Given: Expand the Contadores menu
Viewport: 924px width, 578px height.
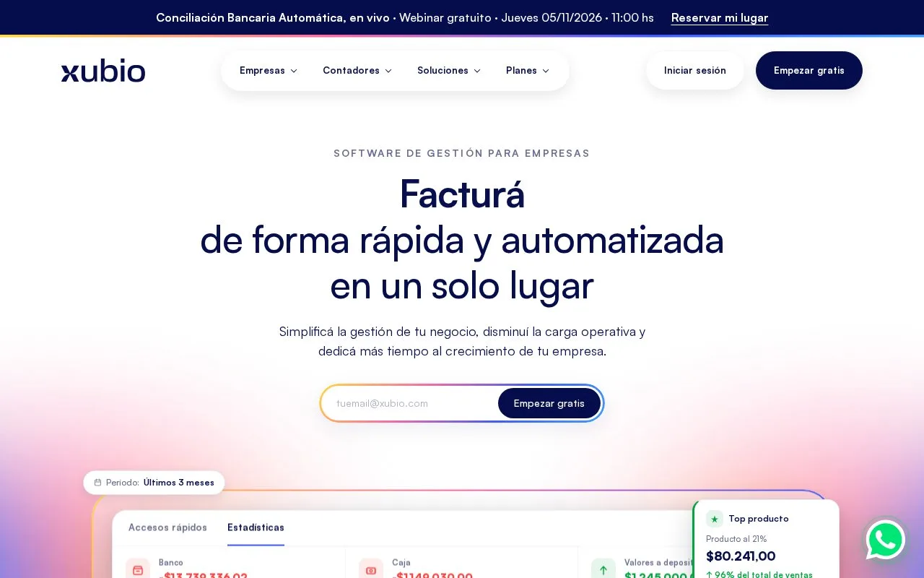Looking at the screenshot, I should point(357,71).
